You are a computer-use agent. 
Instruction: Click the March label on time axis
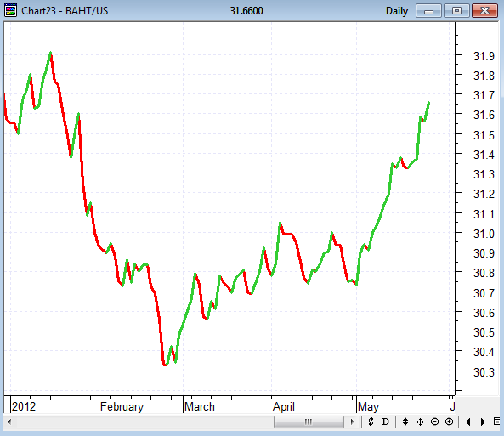point(199,407)
